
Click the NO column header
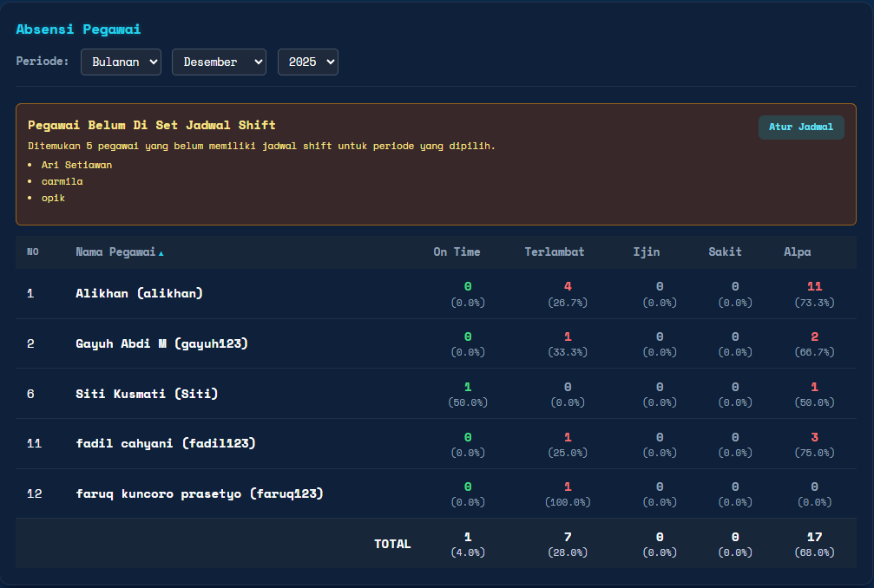(33, 252)
